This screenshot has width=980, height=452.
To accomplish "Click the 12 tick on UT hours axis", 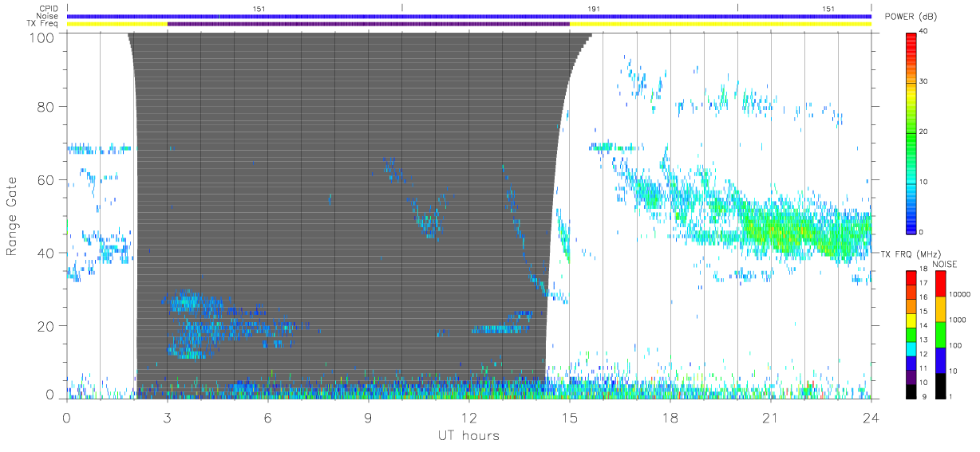I will tap(469, 417).
